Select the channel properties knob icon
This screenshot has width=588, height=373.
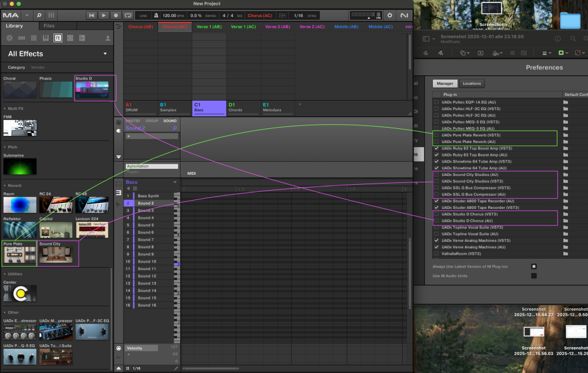tap(119, 123)
